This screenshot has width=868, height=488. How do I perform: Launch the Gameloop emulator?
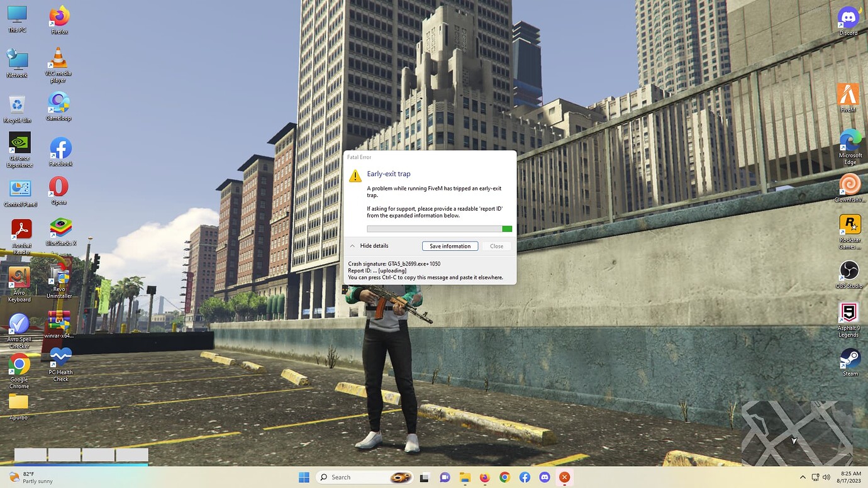58,101
